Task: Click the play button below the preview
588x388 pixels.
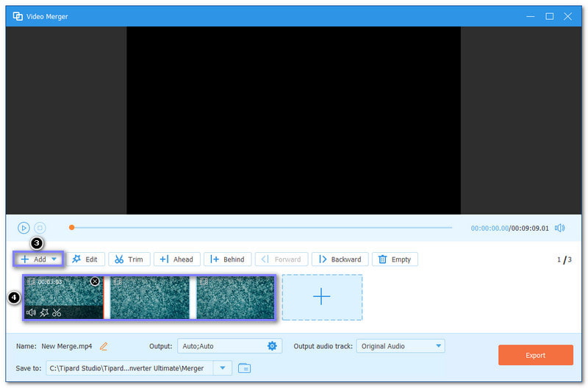Action: tap(24, 228)
